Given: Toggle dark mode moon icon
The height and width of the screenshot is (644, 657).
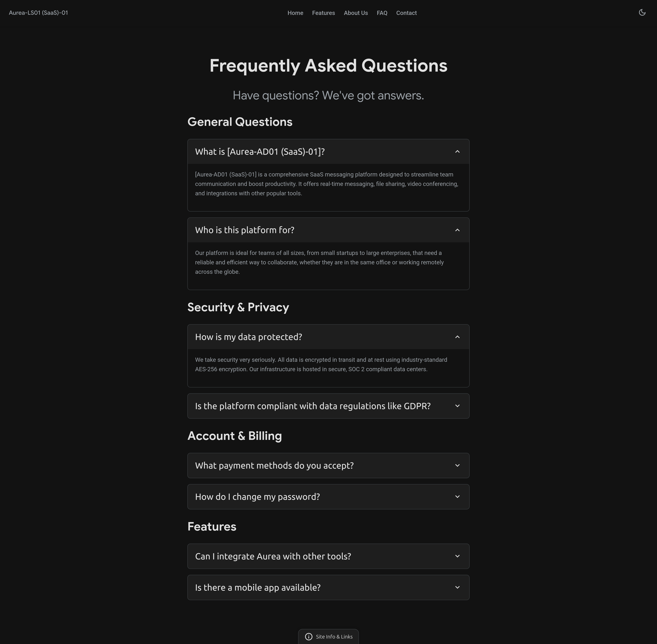Looking at the screenshot, I should tap(642, 12).
